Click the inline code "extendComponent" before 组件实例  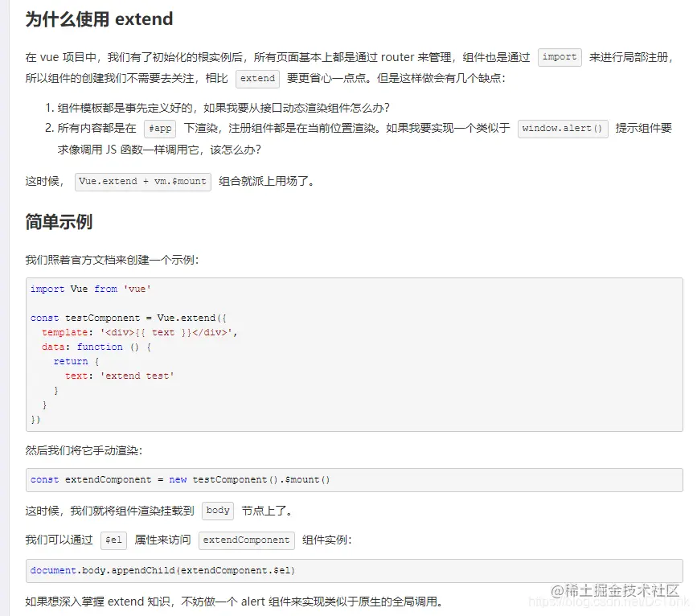point(247,540)
